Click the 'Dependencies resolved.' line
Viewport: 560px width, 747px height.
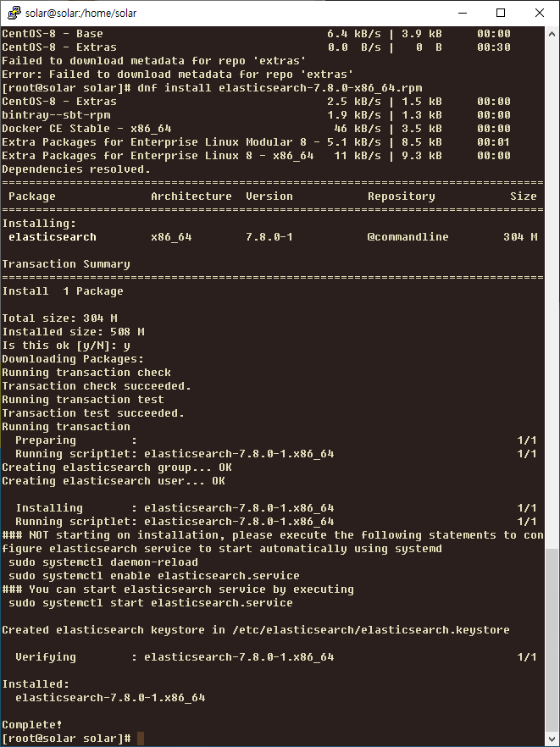coord(76,169)
